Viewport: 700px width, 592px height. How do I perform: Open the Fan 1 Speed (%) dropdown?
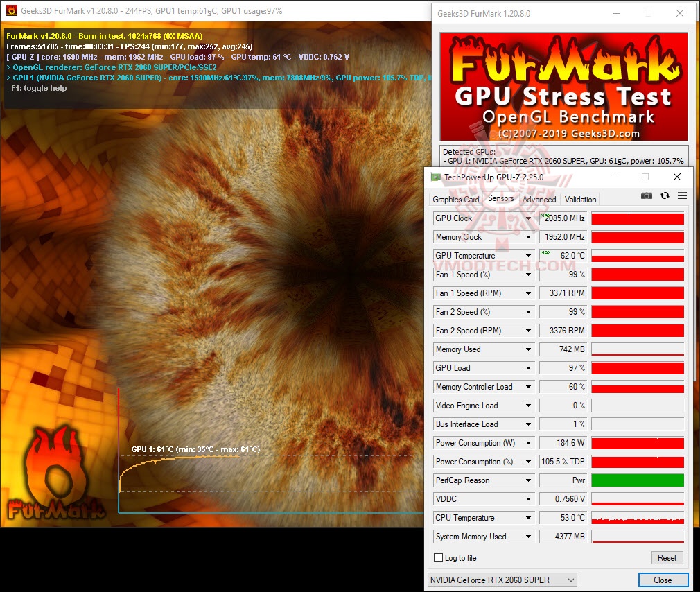click(x=528, y=275)
